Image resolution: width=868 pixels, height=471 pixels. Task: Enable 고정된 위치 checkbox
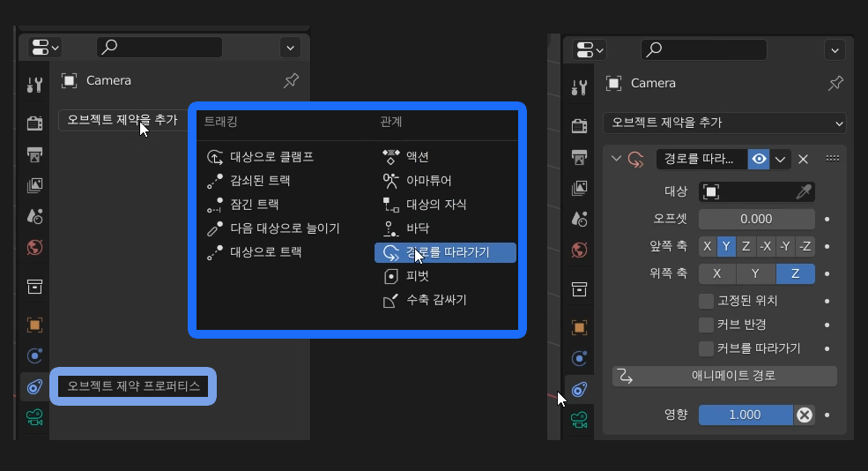point(706,301)
